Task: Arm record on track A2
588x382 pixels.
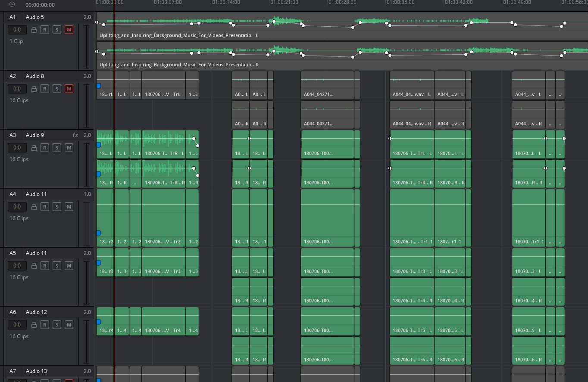Action: pyautogui.click(x=44, y=89)
